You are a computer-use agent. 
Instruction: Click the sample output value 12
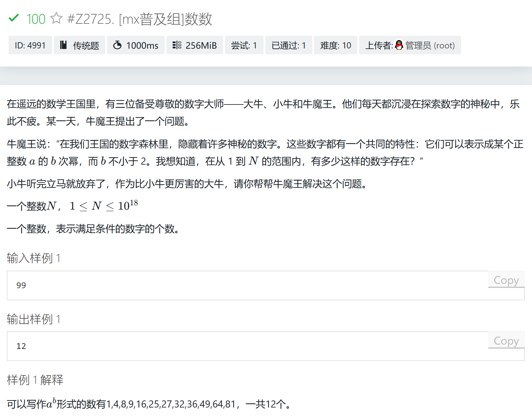[x=21, y=346]
